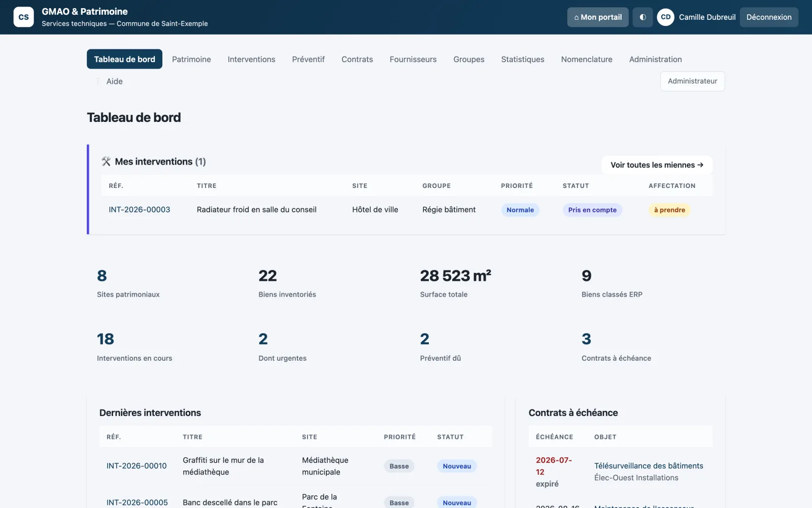
Task: Click the Pris en compte status badge
Action: tap(592, 210)
